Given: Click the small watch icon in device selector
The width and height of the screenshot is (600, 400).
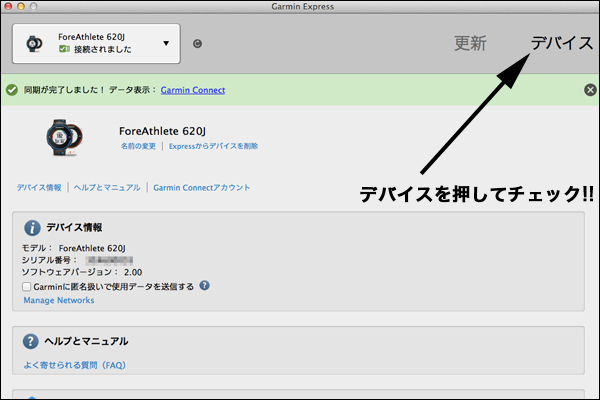Looking at the screenshot, I should [x=34, y=44].
